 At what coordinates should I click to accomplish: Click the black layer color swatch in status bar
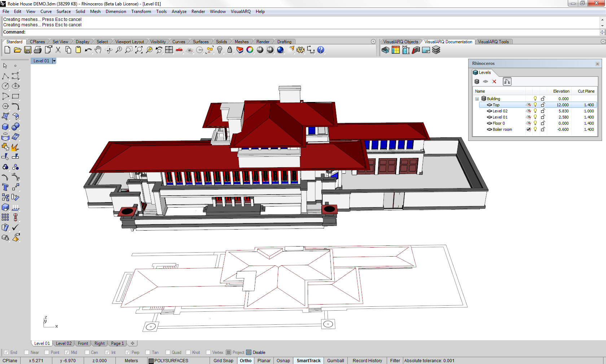pos(151,361)
